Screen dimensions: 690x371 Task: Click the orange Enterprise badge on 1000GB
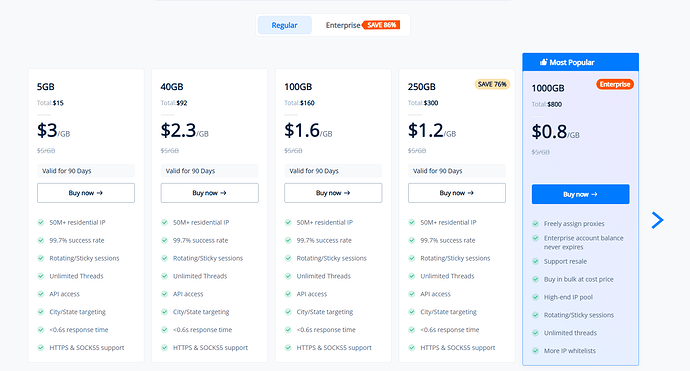(x=615, y=84)
